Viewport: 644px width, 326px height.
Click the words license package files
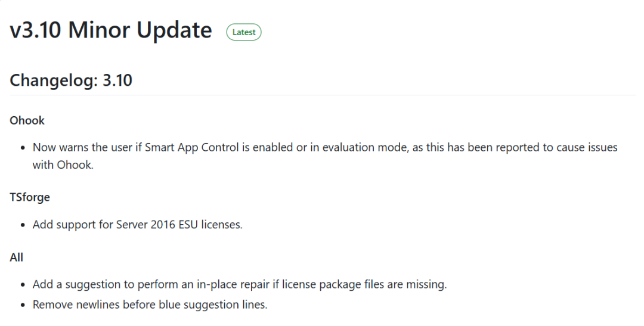(x=332, y=284)
